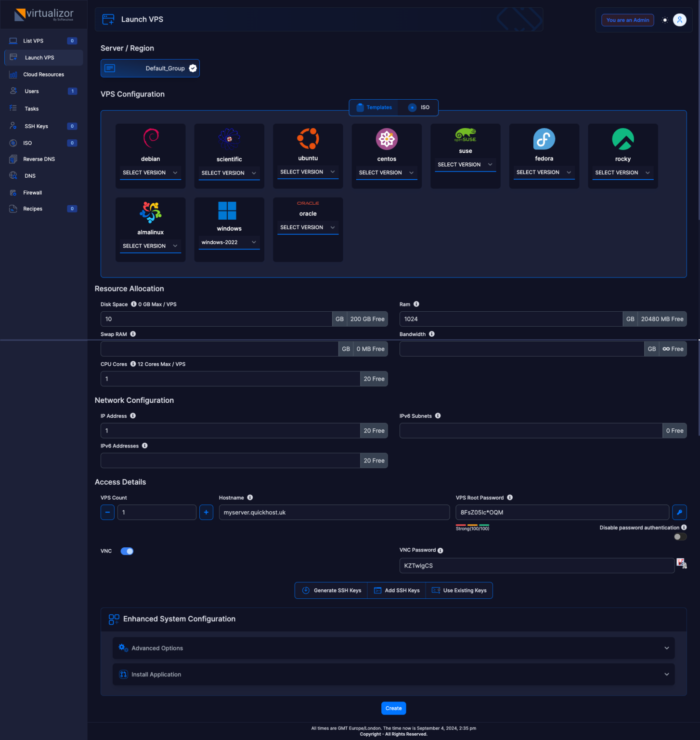Click the scientific linux logo

[229, 139]
